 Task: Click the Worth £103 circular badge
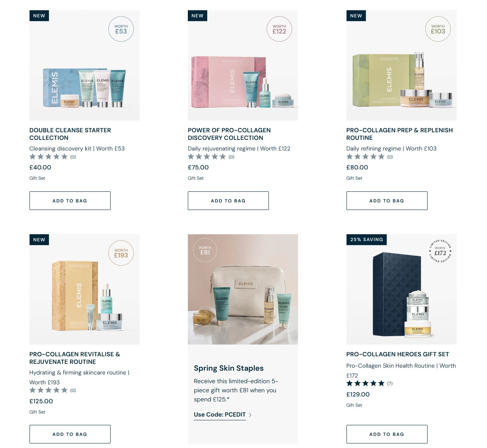click(438, 29)
